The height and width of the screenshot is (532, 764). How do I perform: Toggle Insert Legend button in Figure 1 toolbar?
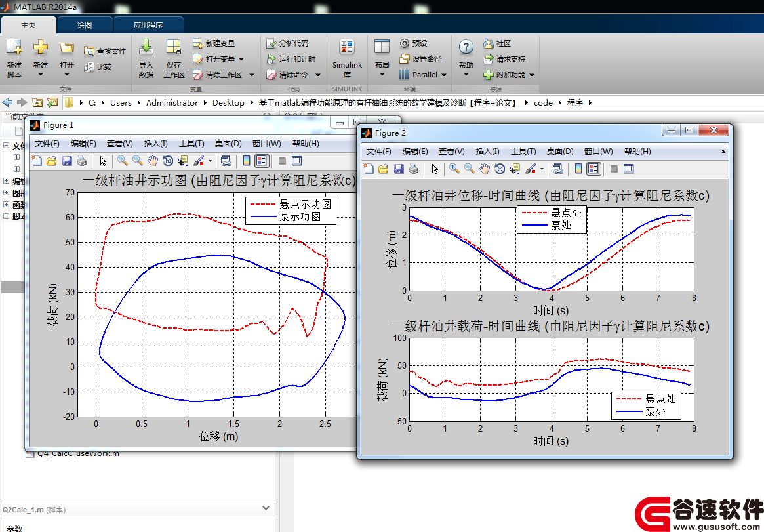[262, 161]
